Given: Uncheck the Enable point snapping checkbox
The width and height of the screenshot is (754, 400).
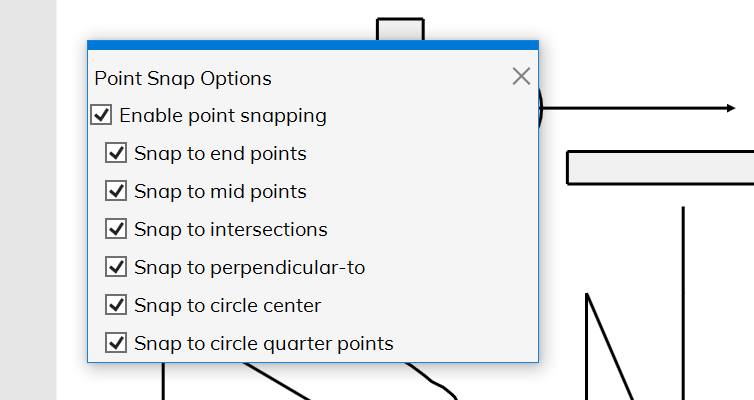Looking at the screenshot, I should [x=101, y=115].
